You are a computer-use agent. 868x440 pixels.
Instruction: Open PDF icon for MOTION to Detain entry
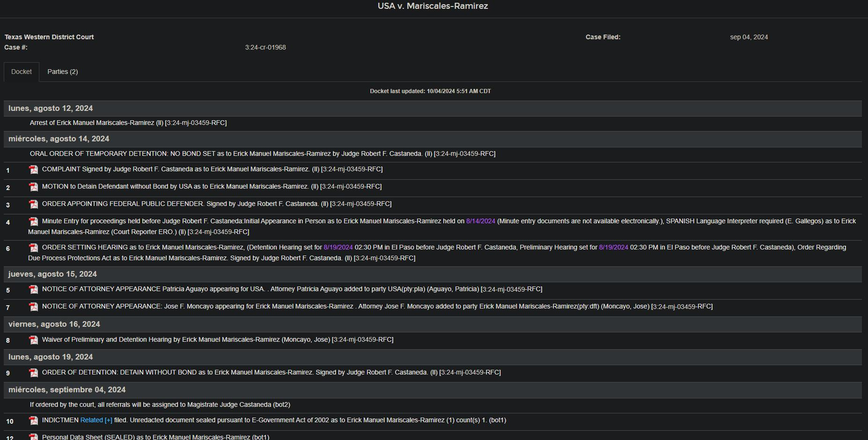click(x=34, y=187)
